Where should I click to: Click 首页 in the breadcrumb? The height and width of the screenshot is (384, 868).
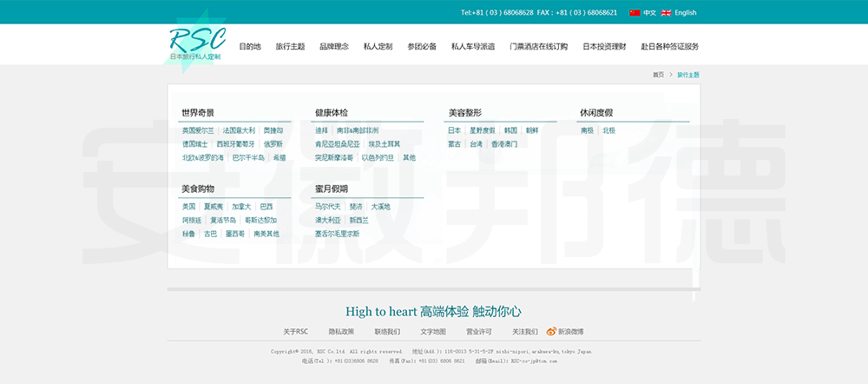click(x=658, y=76)
